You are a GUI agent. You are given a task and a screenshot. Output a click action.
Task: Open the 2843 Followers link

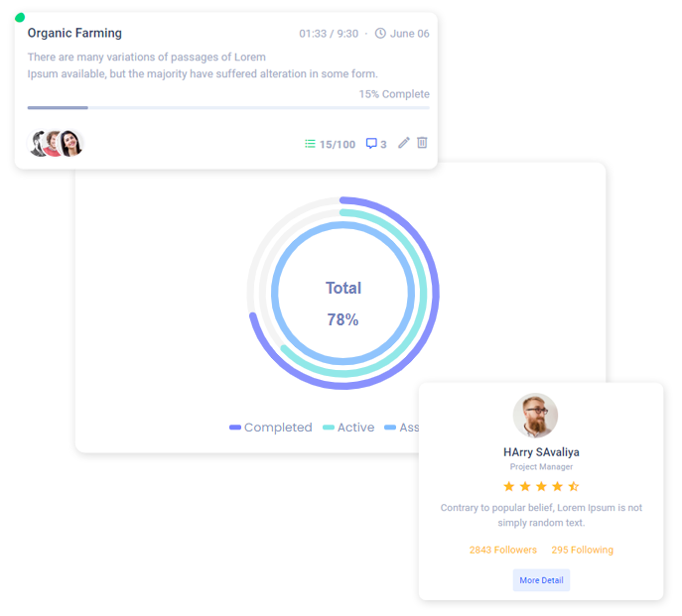(502, 550)
